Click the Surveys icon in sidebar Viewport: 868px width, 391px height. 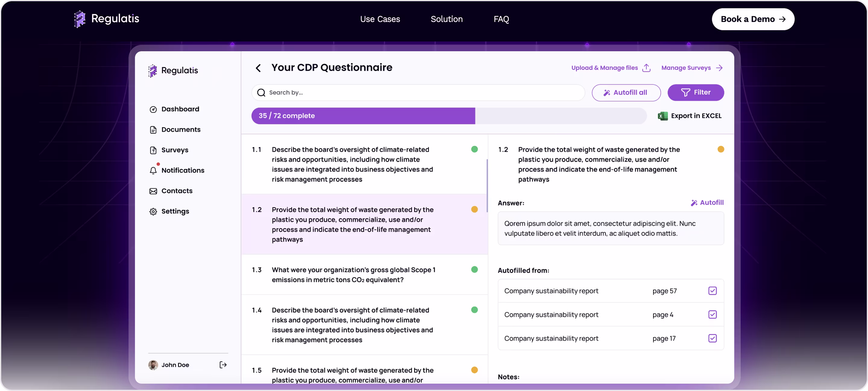pyautogui.click(x=153, y=150)
